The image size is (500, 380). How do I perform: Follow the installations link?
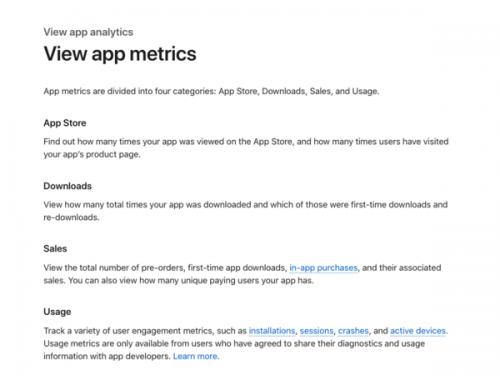[x=272, y=331]
